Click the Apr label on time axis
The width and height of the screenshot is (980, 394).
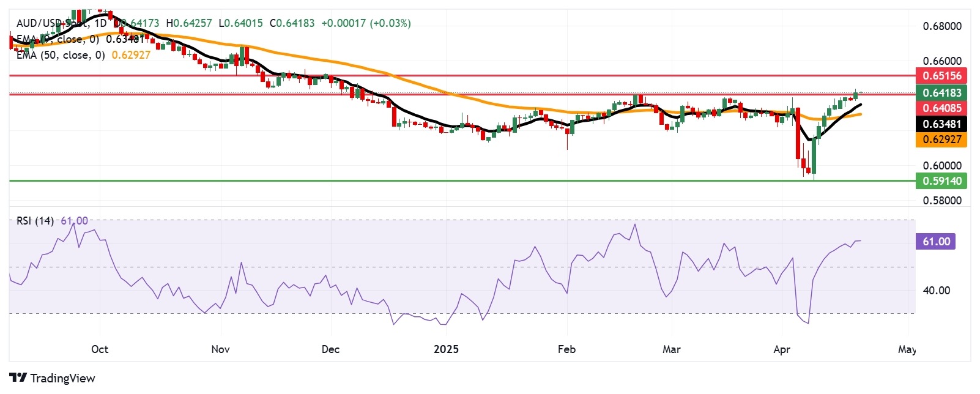click(781, 349)
